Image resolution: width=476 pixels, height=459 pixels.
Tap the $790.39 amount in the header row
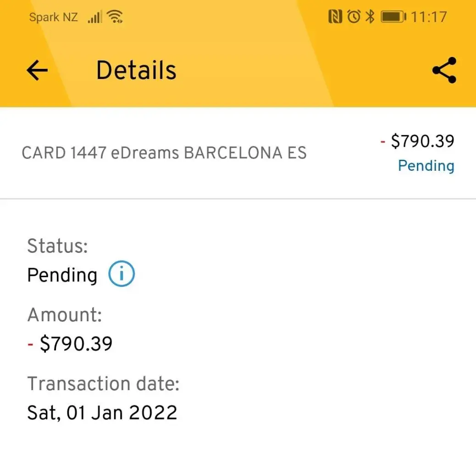(x=422, y=141)
